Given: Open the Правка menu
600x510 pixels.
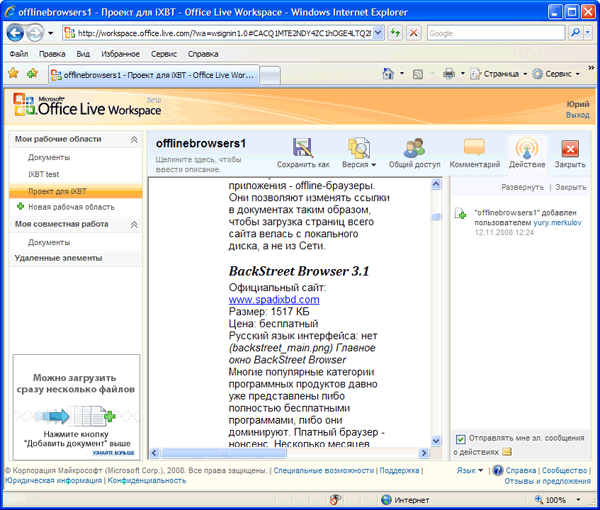Looking at the screenshot, I should click(52, 54).
